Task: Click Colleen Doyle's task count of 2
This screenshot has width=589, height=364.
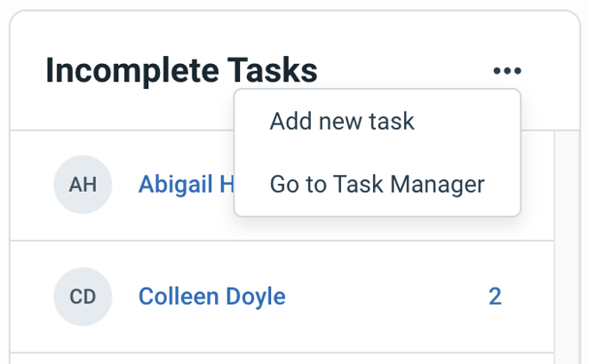Action: pyautogui.click(x=495, y=297)
